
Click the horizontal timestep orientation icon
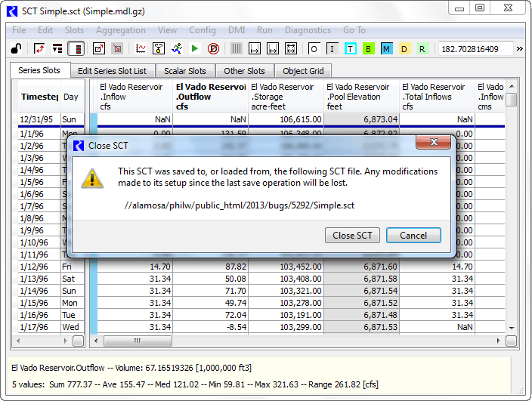[x=57, y=49]
